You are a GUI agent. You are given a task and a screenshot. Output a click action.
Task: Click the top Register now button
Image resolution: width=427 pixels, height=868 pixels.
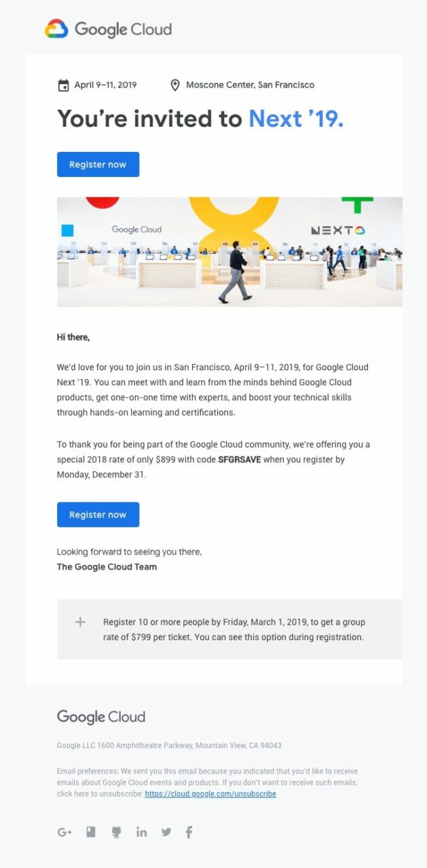tap(98, 164)
